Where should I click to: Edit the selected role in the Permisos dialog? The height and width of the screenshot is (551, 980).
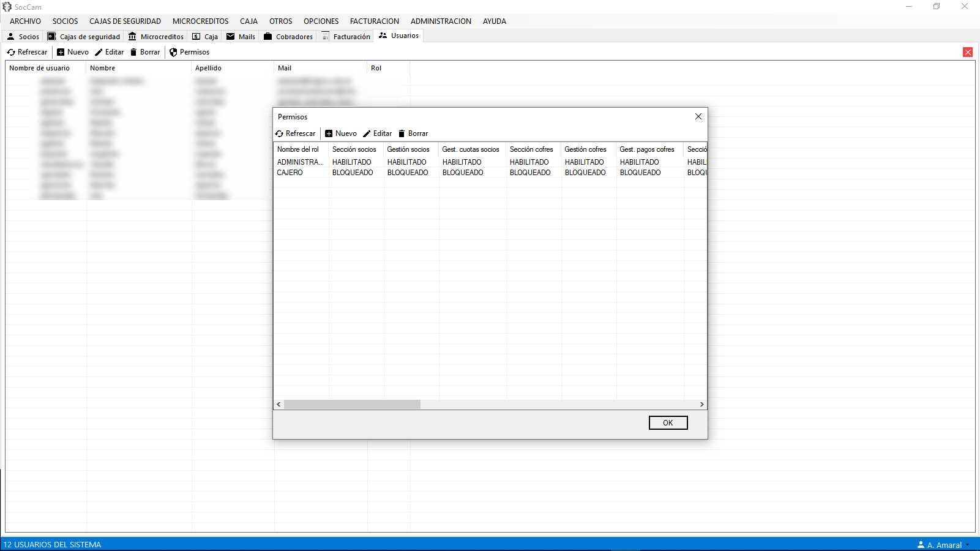tap(378, 133)
